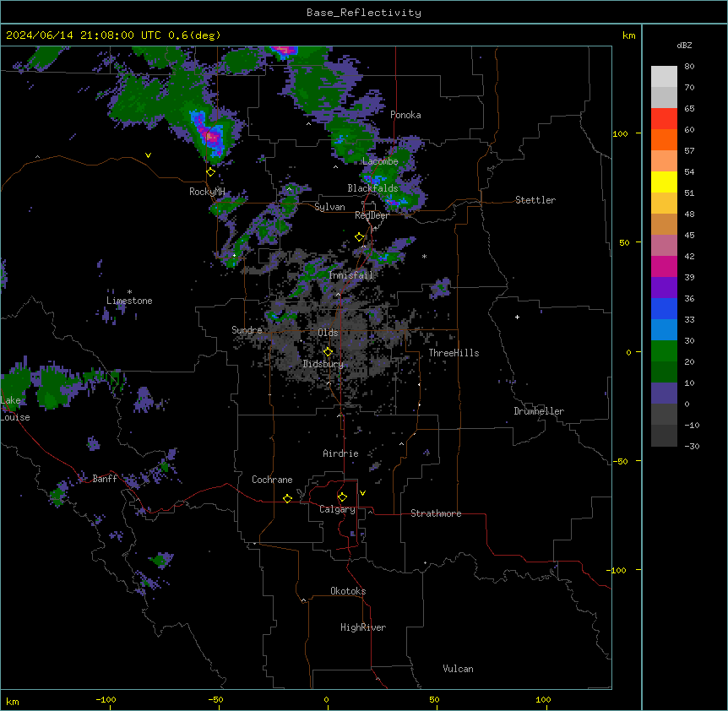Click the yellow diamond marker near RockyMH
Viewport: 728px width, 711px height.
click(211, 171)
